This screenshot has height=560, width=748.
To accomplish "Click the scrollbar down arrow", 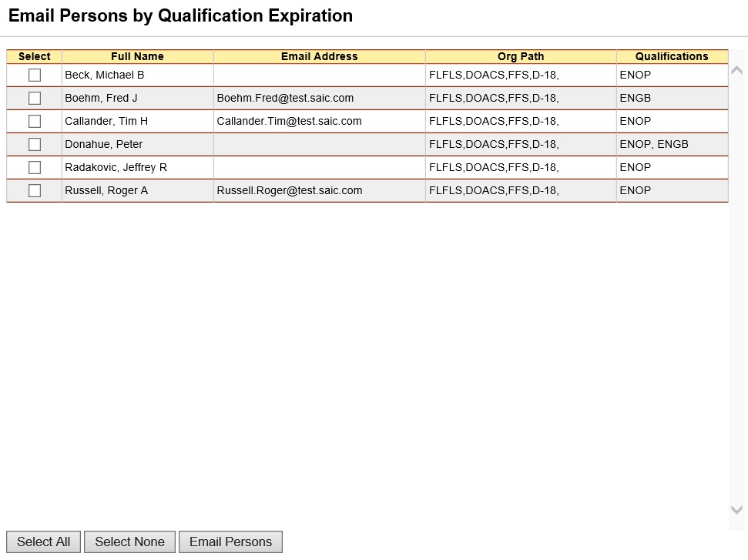I will click(x=736, y=510).
